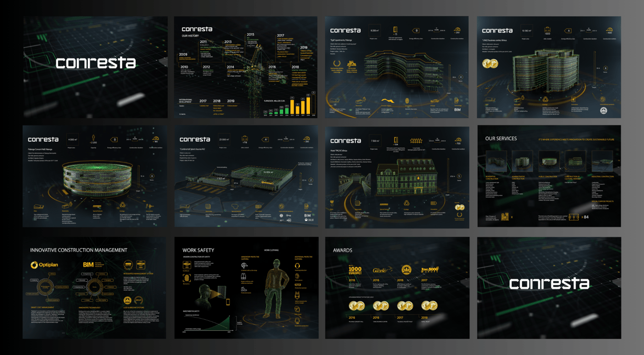Click year 2012 on the history timeline

[206, 67]
